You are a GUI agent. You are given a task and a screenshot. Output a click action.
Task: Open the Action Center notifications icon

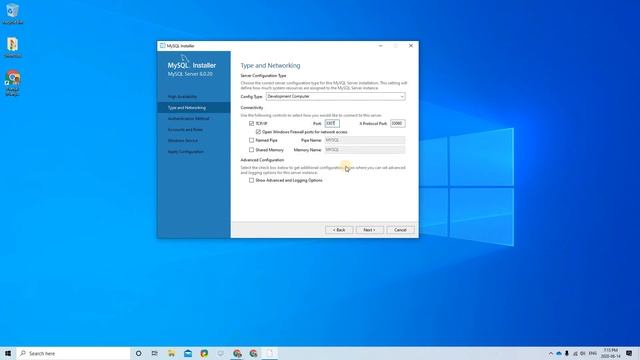tap(629, 353)
